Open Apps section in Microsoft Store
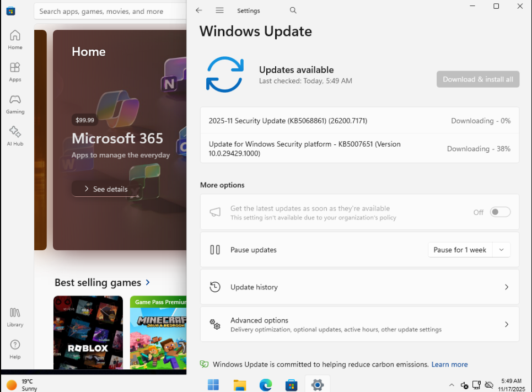The height and width of the screenshot is (392, 532). coord(15,72)
